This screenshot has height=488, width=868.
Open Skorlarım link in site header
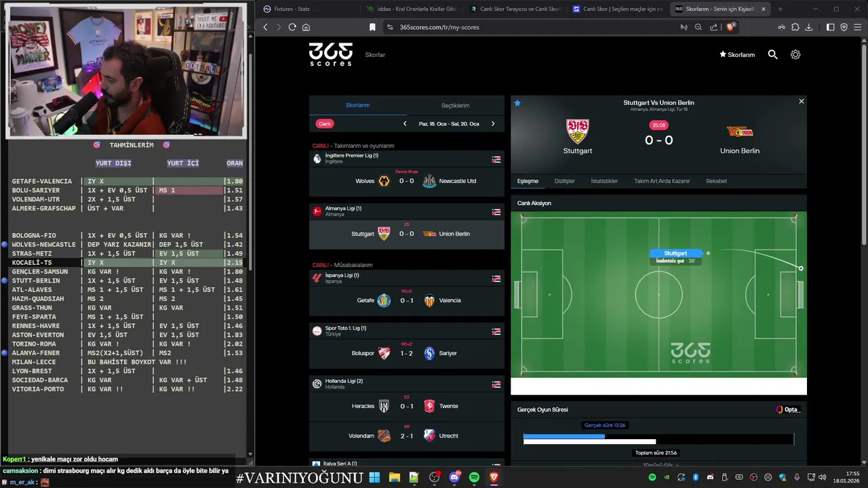tap(737, 55)
